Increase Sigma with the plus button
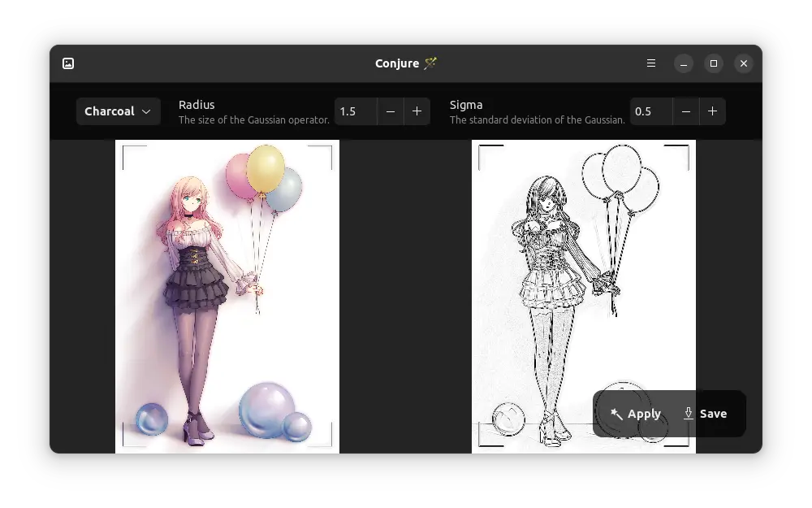Viewport: 812px width, 508px height. pos(713,111)
